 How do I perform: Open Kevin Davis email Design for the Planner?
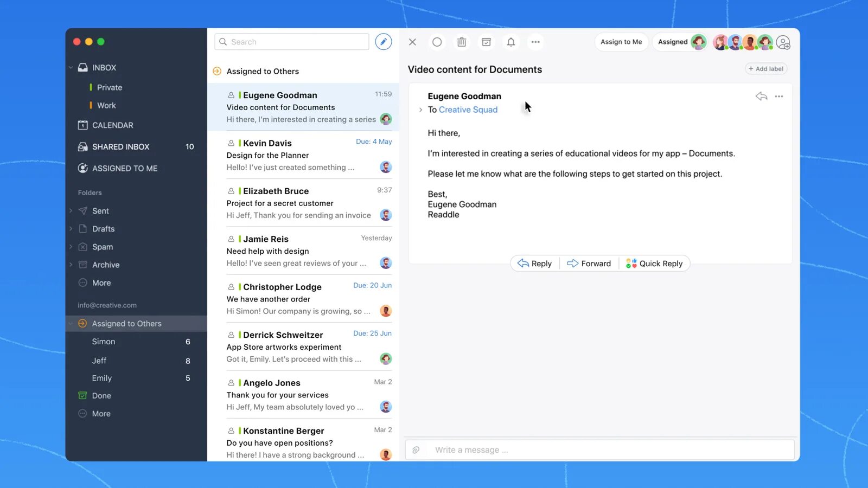pyautogui.click(x=303, y=155)
